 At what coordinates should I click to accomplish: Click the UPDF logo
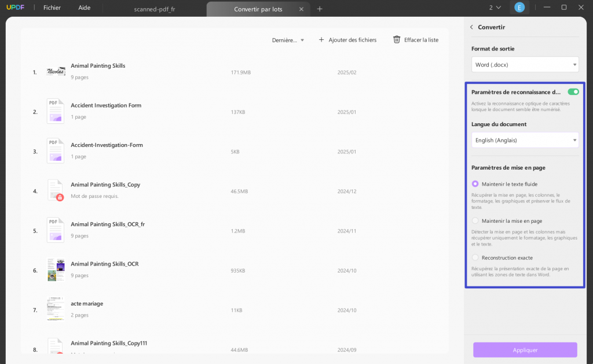click(x=15, y=7)
